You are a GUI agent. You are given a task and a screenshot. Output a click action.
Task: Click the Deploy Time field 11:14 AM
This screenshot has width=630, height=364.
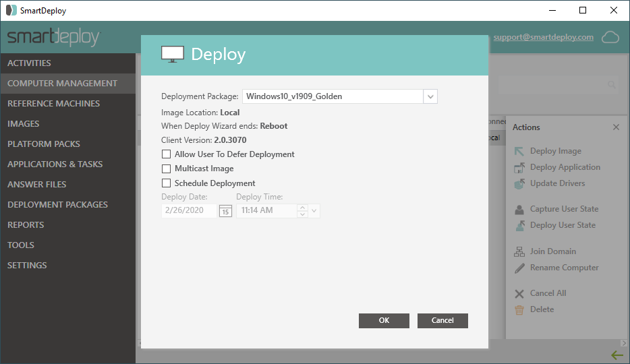[x=267, y=211]
